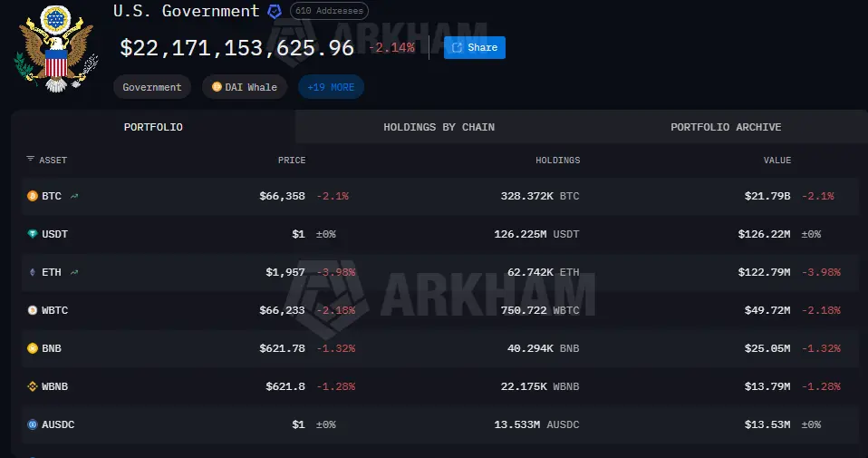The width and height of the screenshot is (868, 458).
Task: Click the verified badge beside U.S. Government
Action: coord(275,11)
